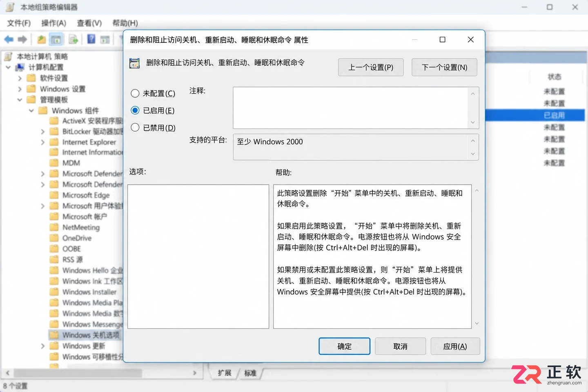Image resolution: width=588 pixels, height=392 pixels.
Task: Select the 已启用(E) radio option
Action: point(135,111)
